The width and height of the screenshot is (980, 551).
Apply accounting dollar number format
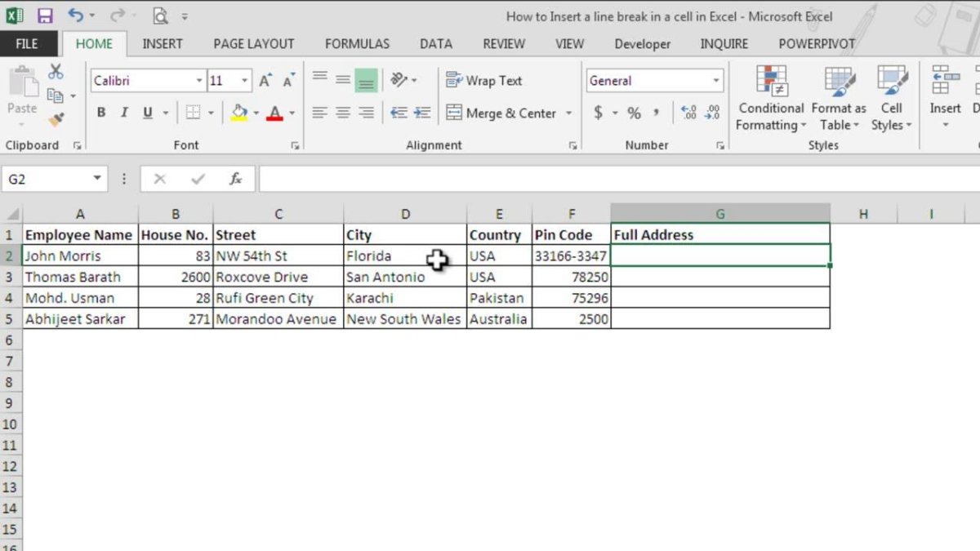[599, 113]
